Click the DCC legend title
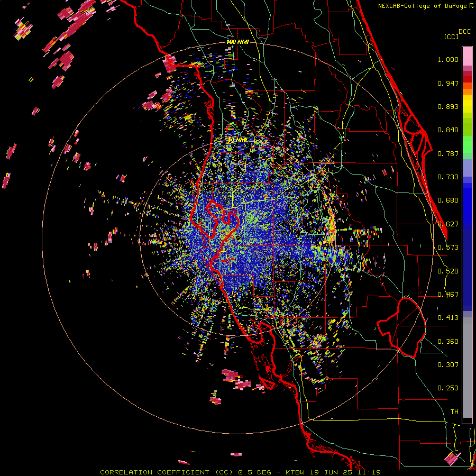The width and height of the screenshot is (476, 476). [x=464, y=32]
